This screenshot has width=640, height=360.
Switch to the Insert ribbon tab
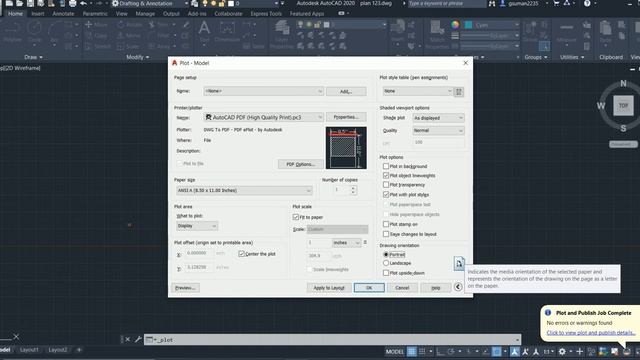(x=38, y=13)
